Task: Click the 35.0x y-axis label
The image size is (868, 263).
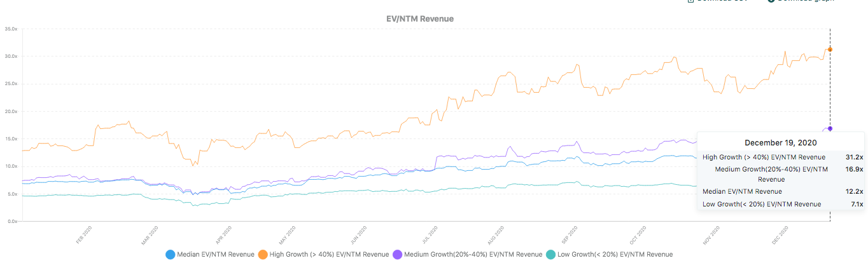Action: tap(11, 29)
